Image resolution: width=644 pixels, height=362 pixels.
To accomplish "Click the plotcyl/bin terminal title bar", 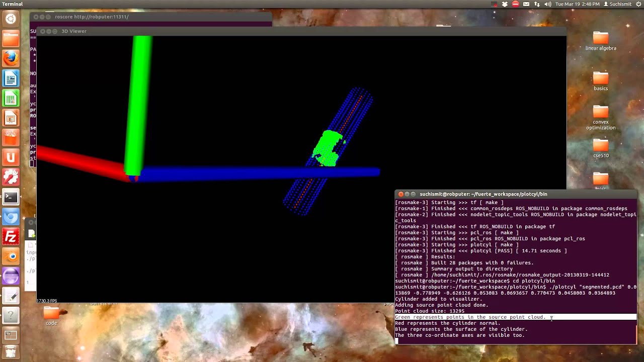I will 516,194.
